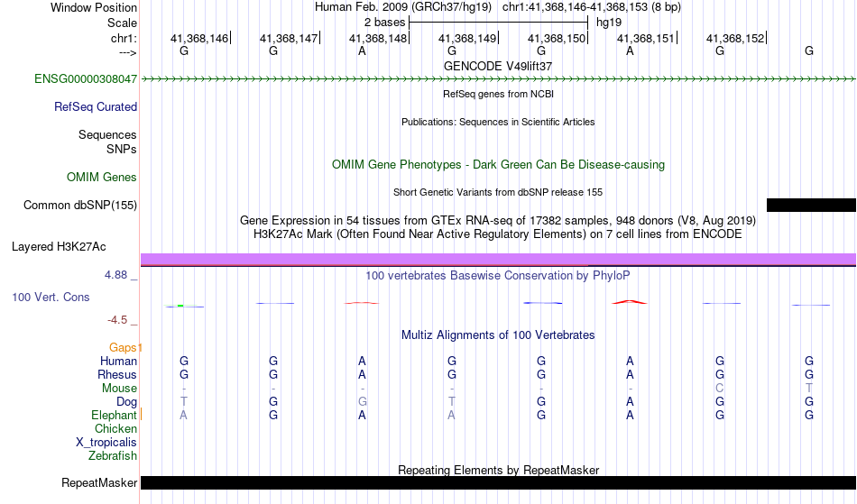This screenshot has height=504, width=857.
Task: Open Common dbSNP(155) track label
Action: (80, 205)
